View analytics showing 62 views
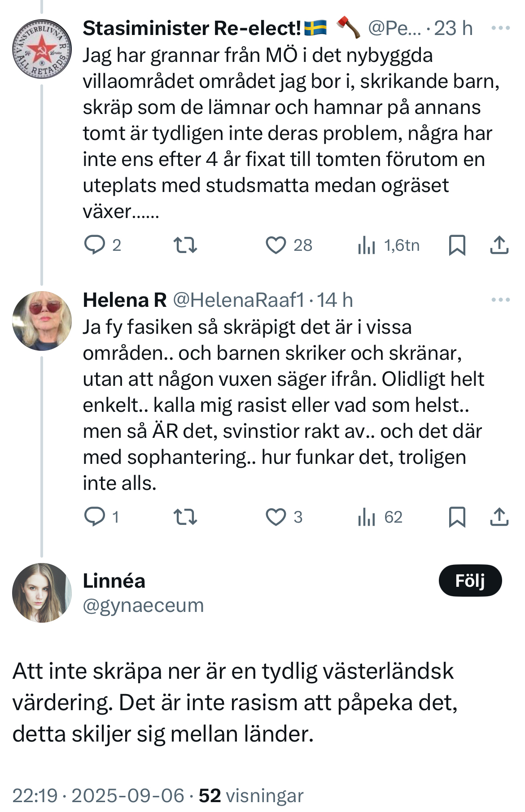525x812 pixels. tap(367, 517)
